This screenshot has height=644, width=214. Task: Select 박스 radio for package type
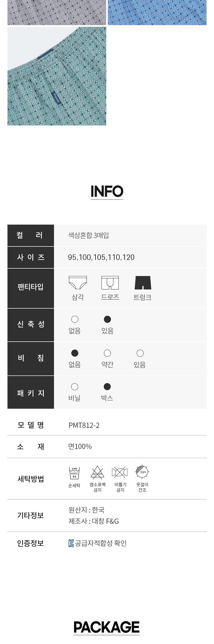click(107, 387)
